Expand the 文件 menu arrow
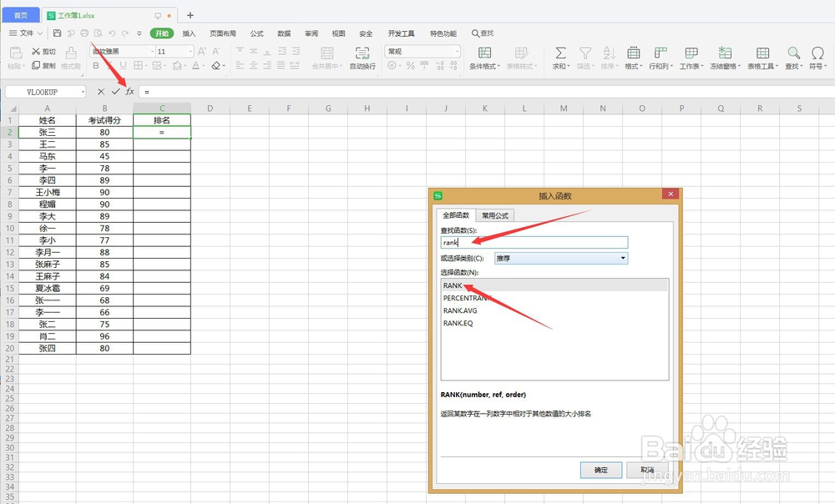This screenshot has height=504, width=835. tap(40, 33)
